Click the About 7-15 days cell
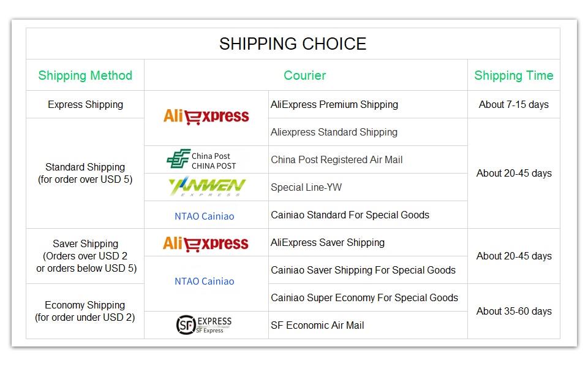This screenshot has height=368, width=588. (x=513, y=104)
